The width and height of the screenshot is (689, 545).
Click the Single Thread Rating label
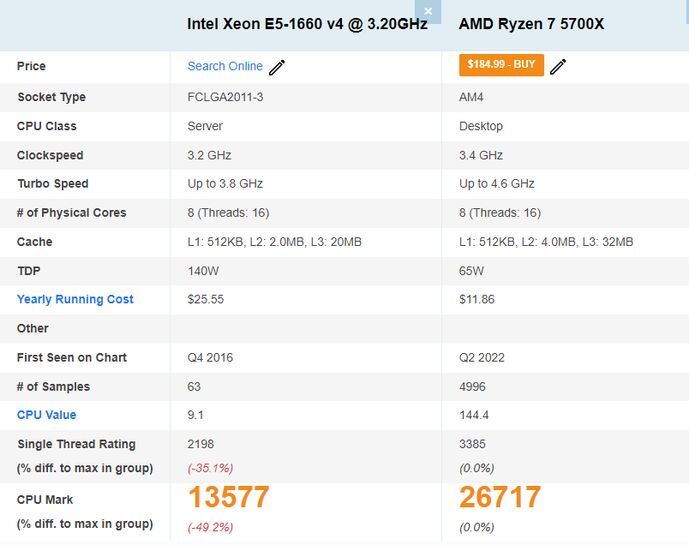76,444
